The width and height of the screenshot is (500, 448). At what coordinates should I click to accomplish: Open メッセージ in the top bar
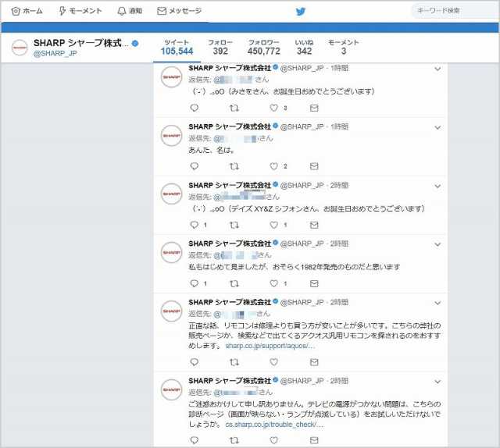tap(180, 11)
